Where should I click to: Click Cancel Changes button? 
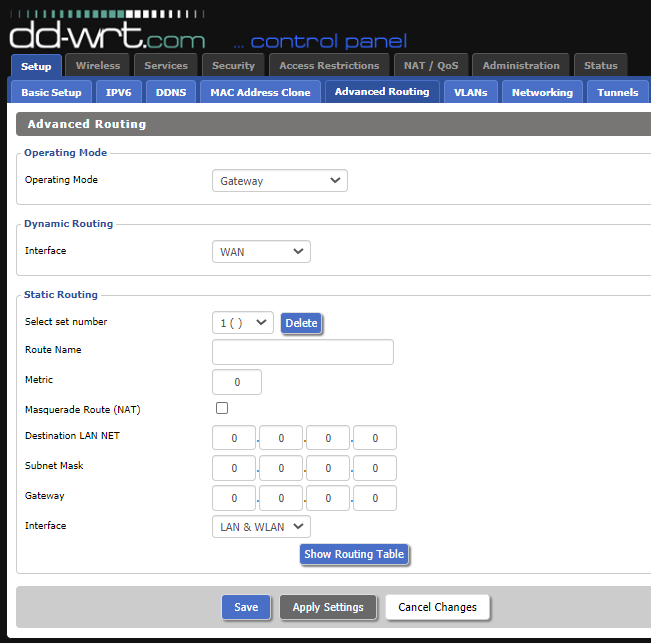click(x=438, y=607)
